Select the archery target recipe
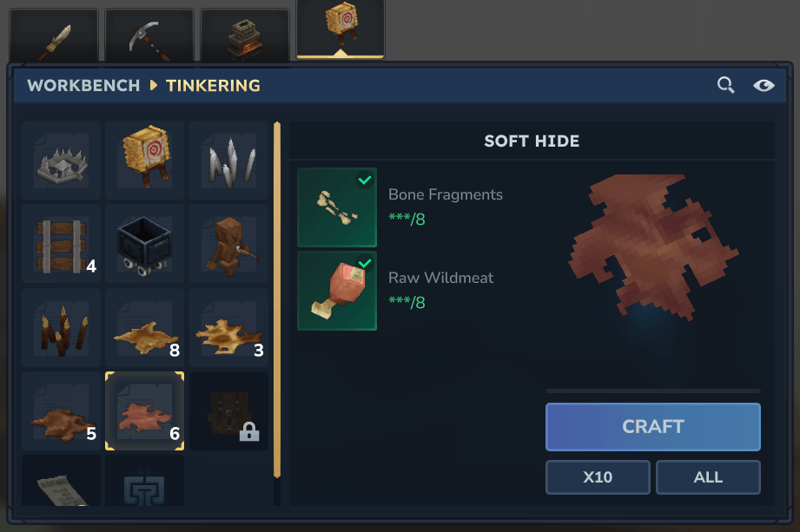This screenshot has width=800, height=532. [145, 160]
